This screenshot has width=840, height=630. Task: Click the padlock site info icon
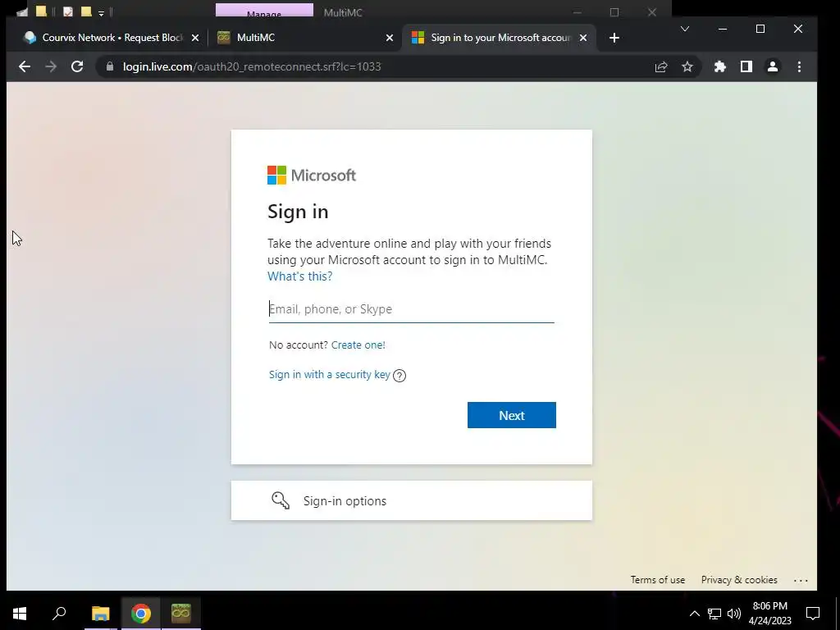click(x=110, y=66)
